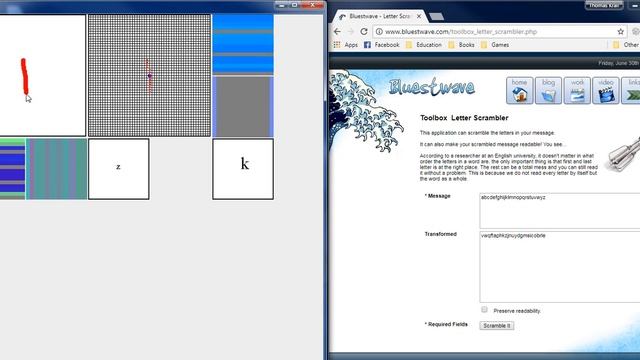Open the Bluestwave work icon
The width and height of the screenshot is (640, 360).
577,90
